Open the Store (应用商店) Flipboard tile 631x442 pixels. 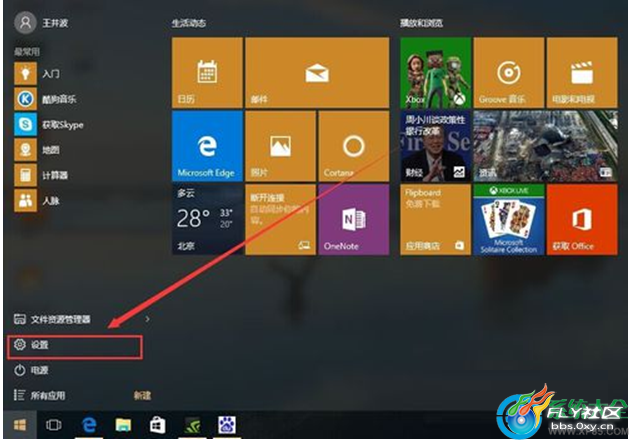click(435, 219)
